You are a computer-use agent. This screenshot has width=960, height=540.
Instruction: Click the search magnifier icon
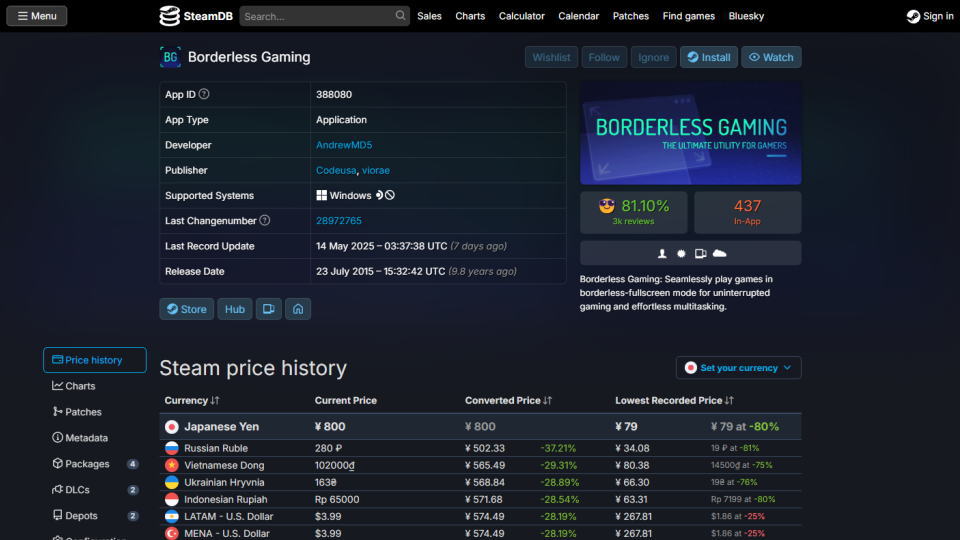(400, 16)
